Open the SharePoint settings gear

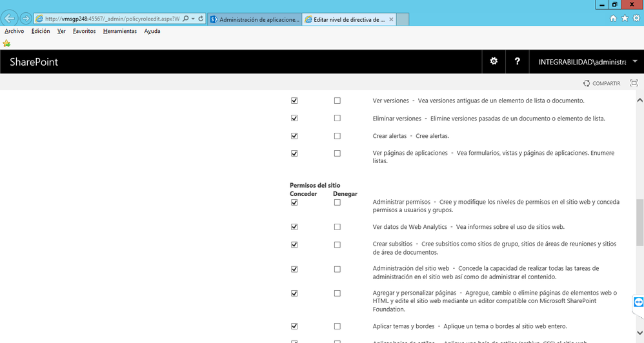pos(494,61)
